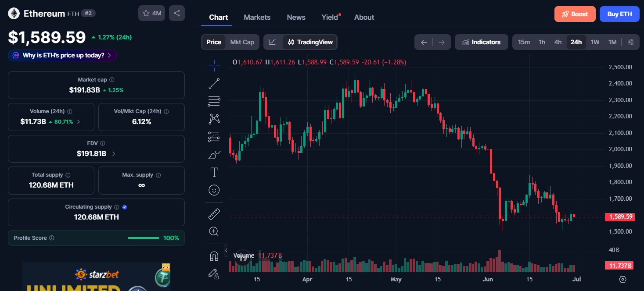
Task: Click the Total supply info icon
Action: tap(68, 175)
